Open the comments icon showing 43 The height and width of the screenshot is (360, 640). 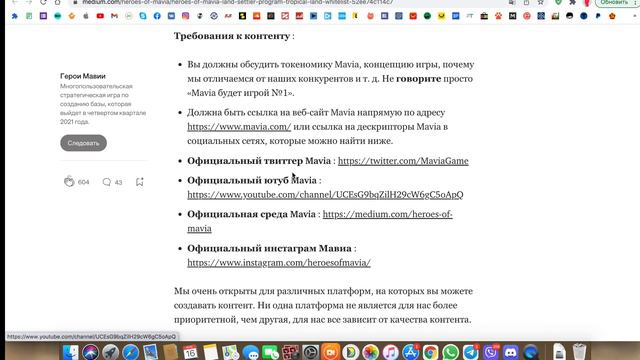pyautogui.click(x=107, y=182)
